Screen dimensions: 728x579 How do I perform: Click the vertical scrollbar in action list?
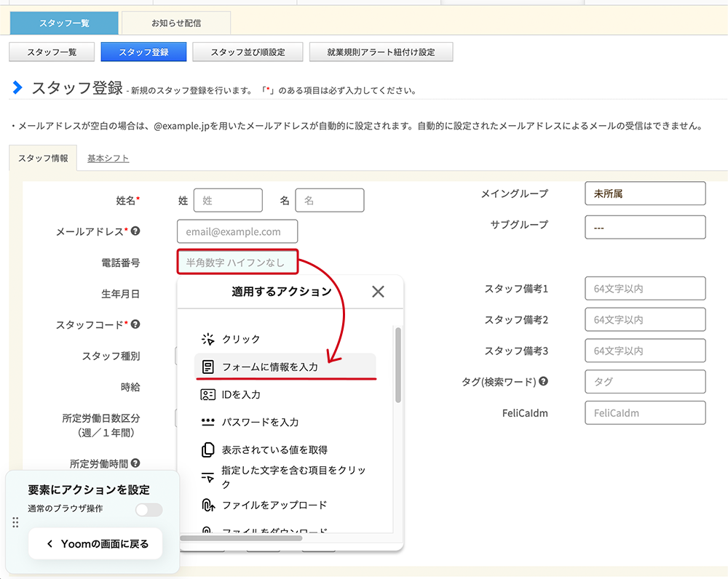397,365
